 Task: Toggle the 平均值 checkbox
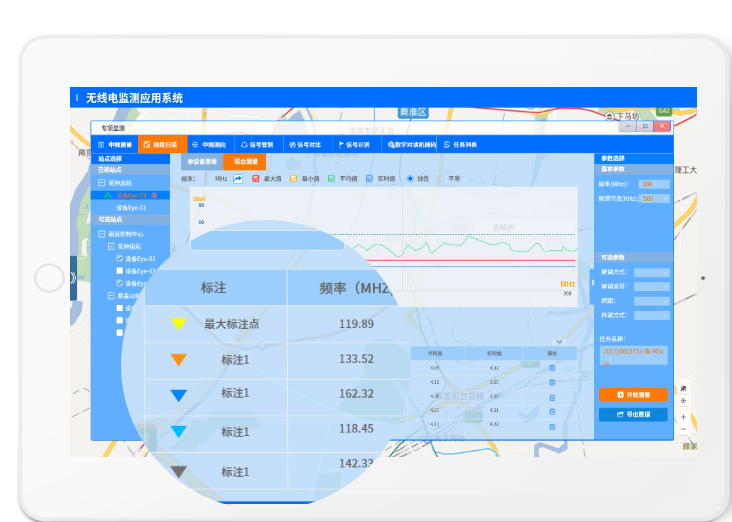[332, 179]
